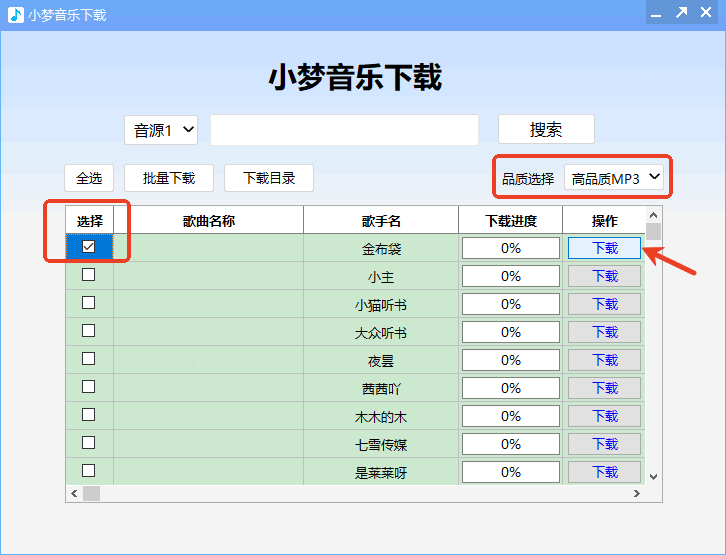Select the artist cell 大众听书

(381, 332)
